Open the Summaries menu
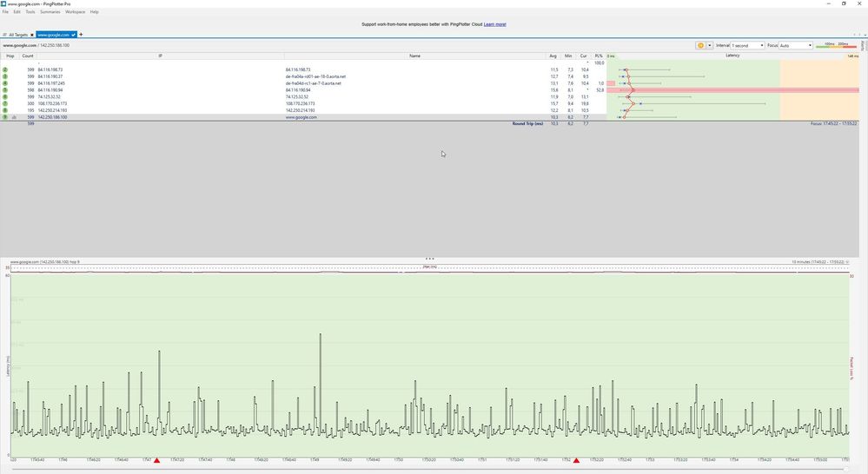868x474 pixels. tap(50, 12)
